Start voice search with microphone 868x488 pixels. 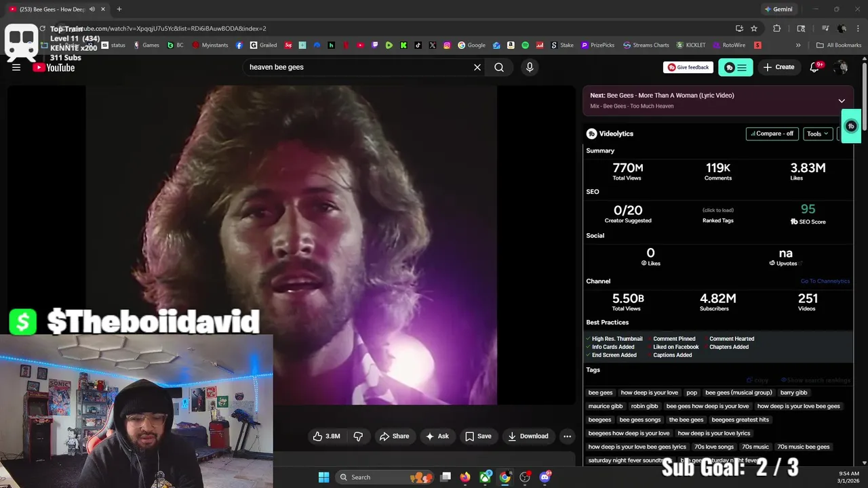[530, 67]
